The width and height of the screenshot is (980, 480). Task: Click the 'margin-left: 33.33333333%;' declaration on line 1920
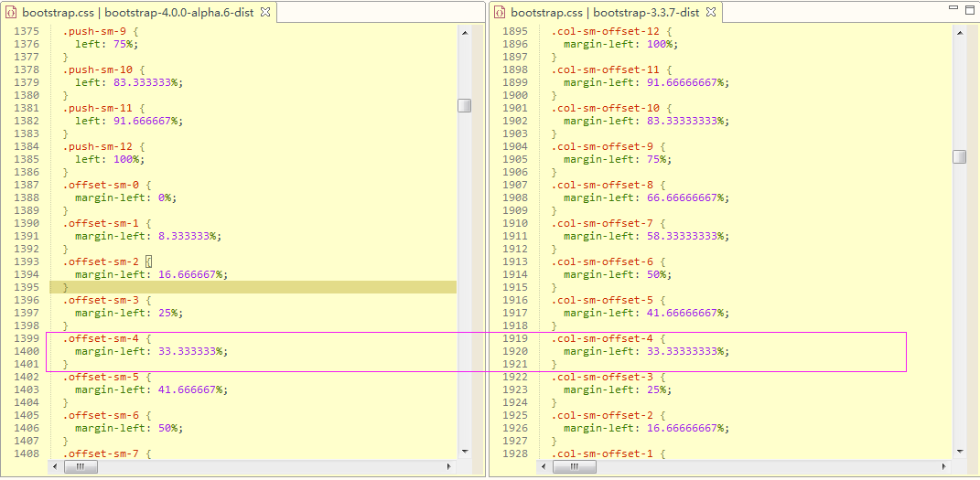pos(646,351)
